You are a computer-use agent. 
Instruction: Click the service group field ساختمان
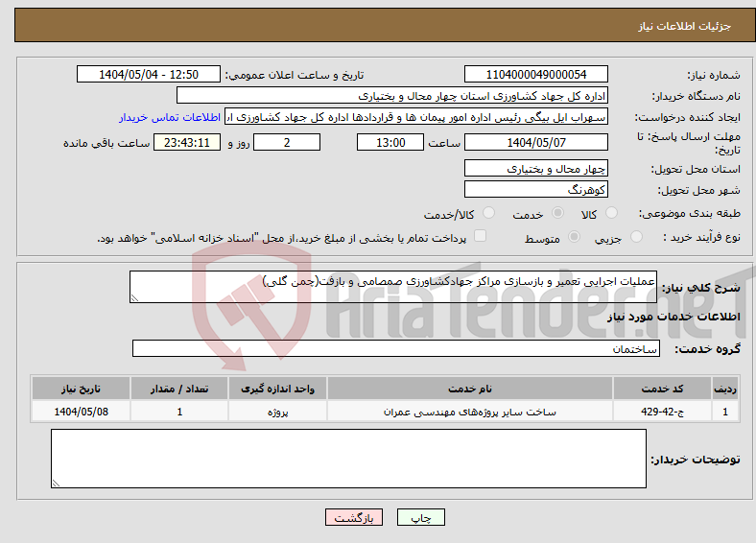(396, 348)
